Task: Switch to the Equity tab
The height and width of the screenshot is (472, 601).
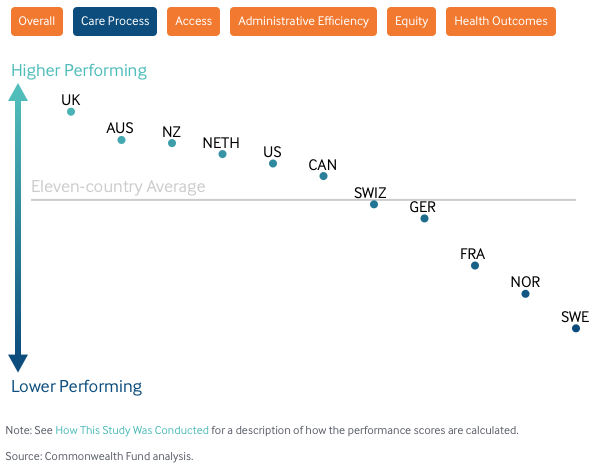Action: tap(411, 21)
